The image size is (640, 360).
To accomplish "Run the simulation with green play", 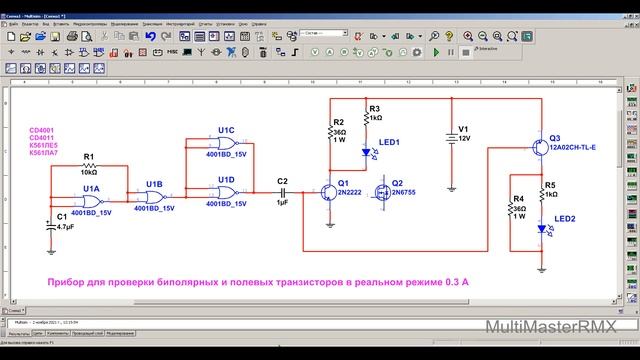I will pyautogui.click(x=436, y=52).
